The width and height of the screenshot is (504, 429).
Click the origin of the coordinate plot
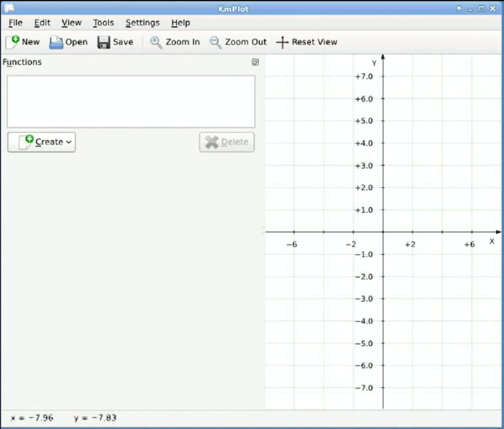coord(383,232)
